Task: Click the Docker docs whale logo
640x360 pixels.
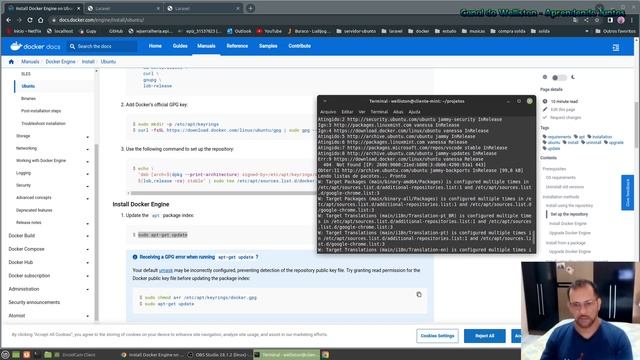Action: click(16, 46)
